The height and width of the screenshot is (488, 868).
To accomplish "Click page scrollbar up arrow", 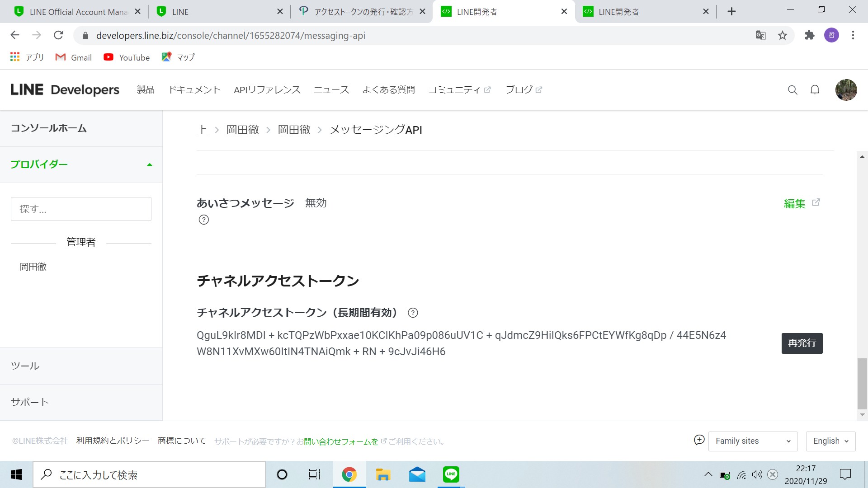I will pos(862,157).
